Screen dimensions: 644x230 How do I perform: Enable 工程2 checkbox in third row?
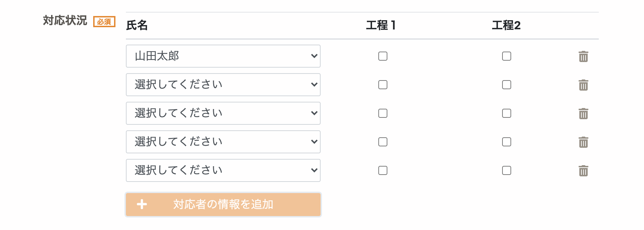506,113
